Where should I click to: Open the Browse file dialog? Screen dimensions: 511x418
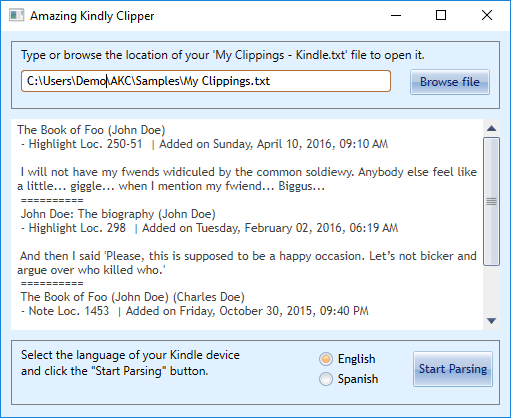(450, 82)
